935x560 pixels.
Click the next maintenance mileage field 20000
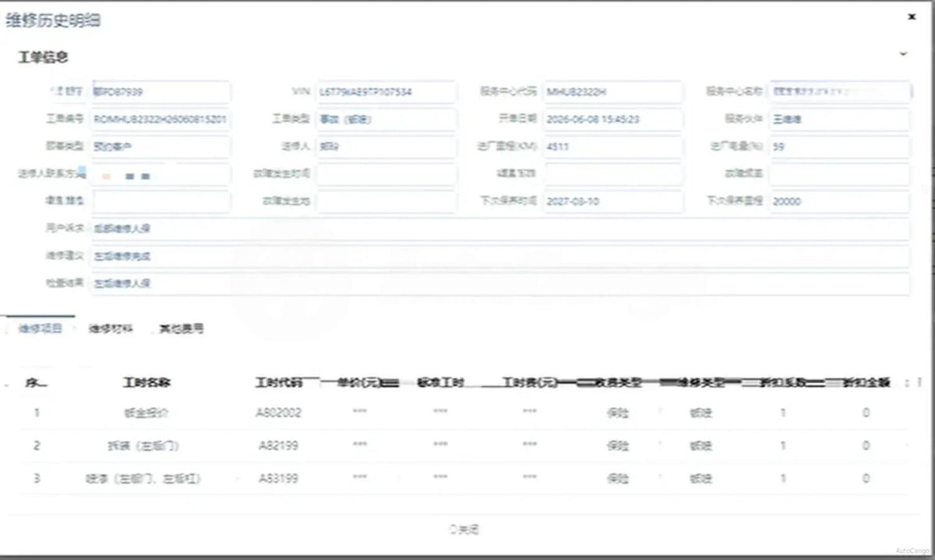(840, 202)
